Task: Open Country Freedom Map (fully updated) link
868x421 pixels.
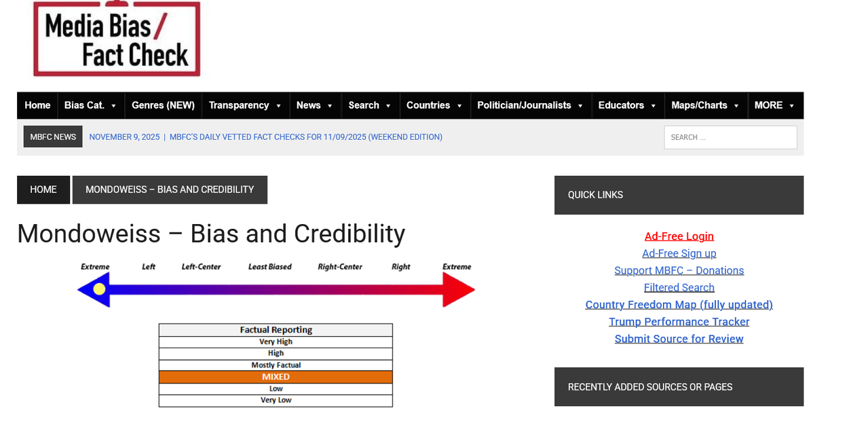Action: (x=679, y=304)
